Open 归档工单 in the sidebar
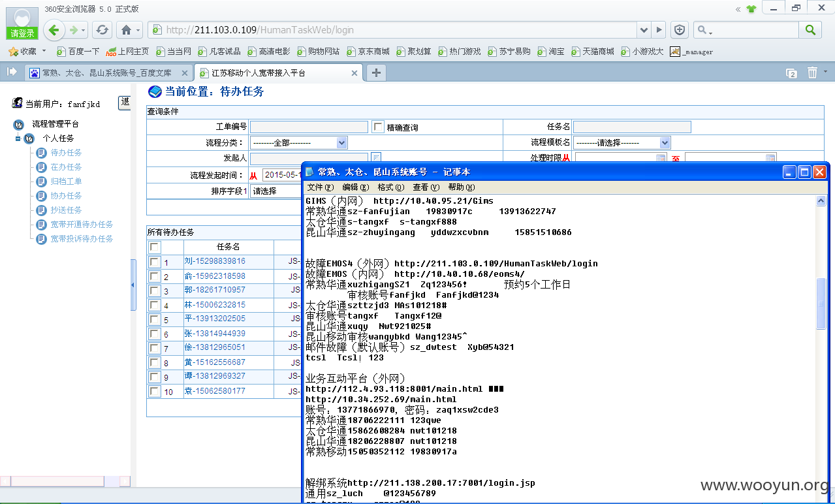 point(66,181)
